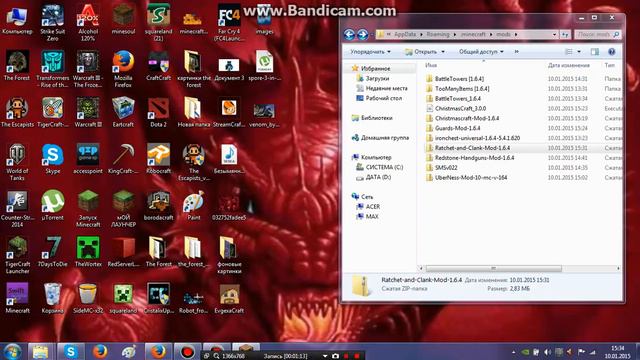Sort by Дата изменения column header
The width and height of the screenshot is (640, 360).
(x=569, y=65)
